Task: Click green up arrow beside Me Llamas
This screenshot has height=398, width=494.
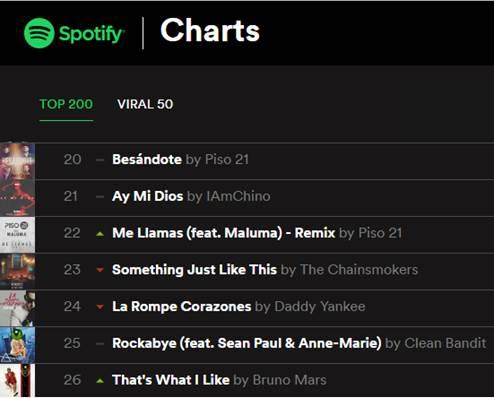Action: point(100,234)
